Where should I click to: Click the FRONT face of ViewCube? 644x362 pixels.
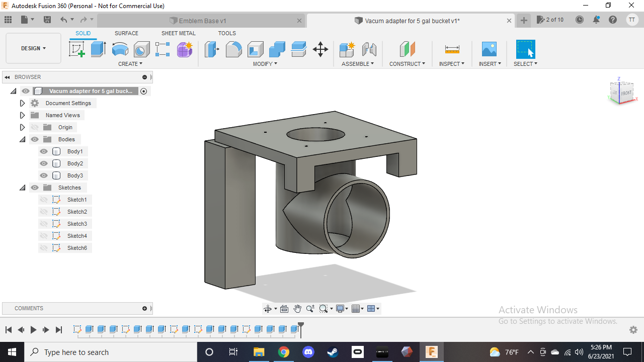tap(626, 93)
